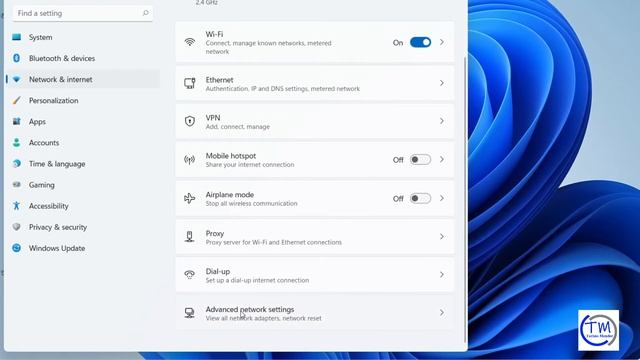Click the Accounts person icon
The height and width of the screenshot is (360, 640).
pos(16,142)
